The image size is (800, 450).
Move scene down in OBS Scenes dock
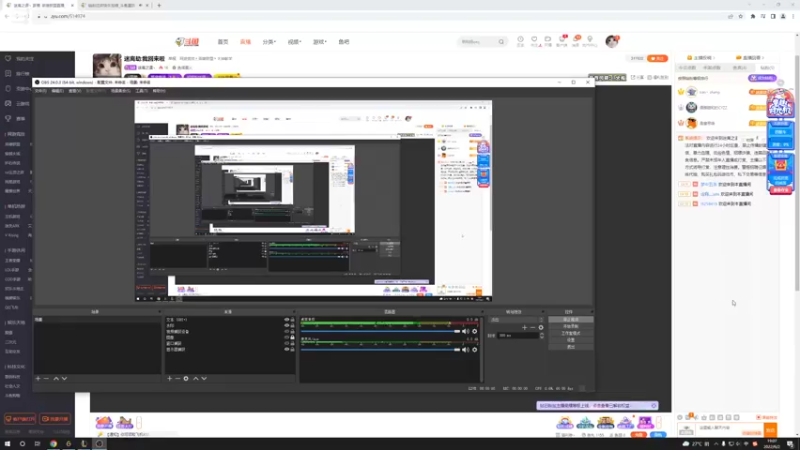(x=64, y=379)
